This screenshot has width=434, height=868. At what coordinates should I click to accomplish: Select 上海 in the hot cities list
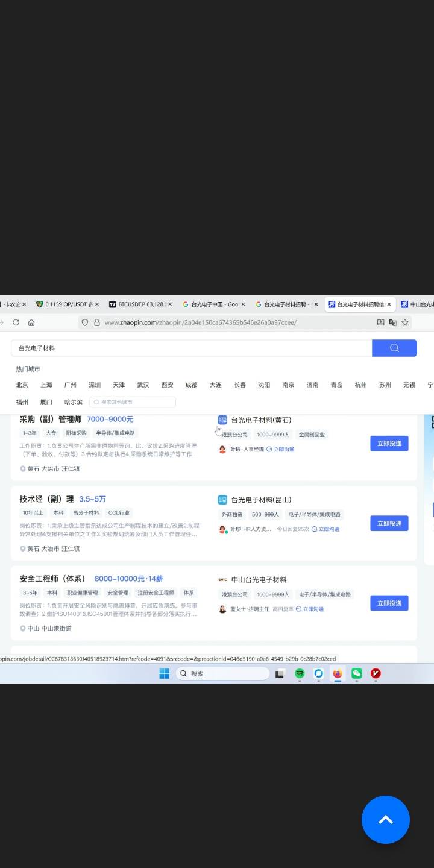point(46,385)
